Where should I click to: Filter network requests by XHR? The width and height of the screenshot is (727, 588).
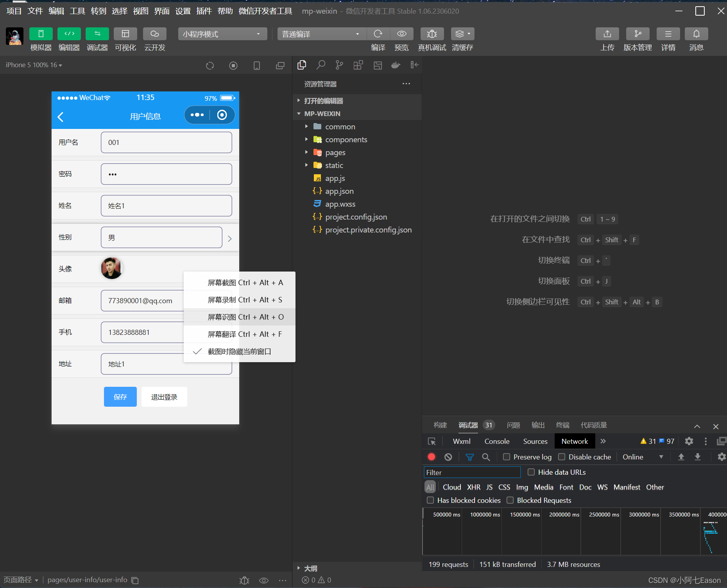pos(473,487)
